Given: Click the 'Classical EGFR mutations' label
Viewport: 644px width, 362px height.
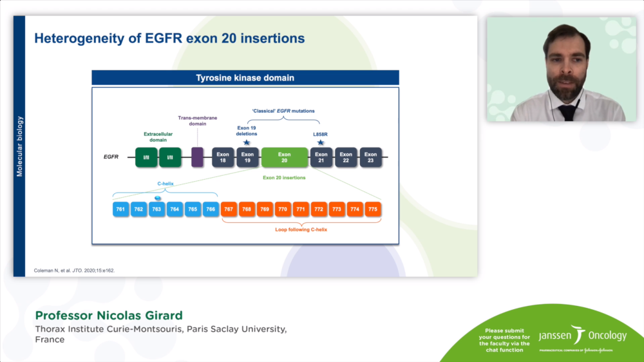Looking at the screenshot, I should coord(283,111).
